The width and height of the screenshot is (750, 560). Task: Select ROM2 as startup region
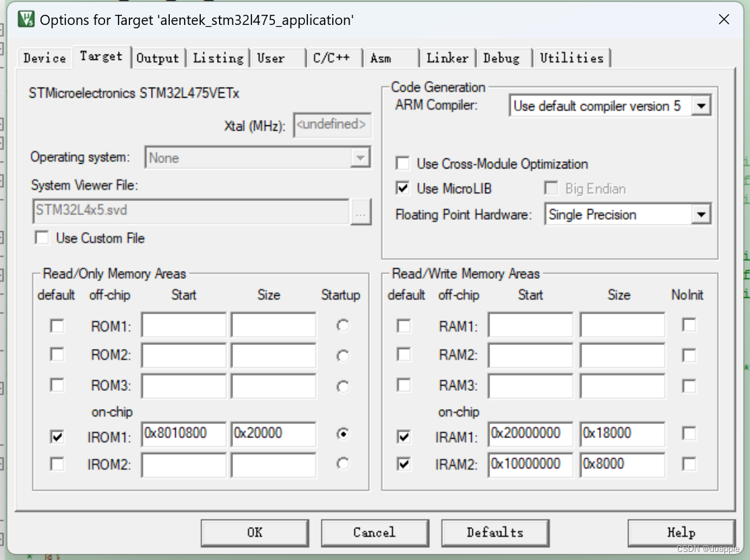(342, 356)
